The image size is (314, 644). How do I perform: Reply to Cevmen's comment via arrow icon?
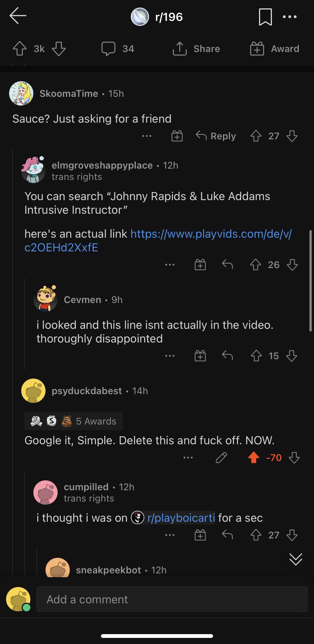[x=228, y=356]
